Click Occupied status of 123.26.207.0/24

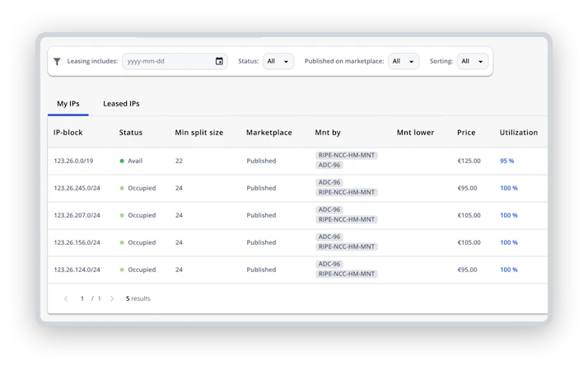click(x=138, y=215)
